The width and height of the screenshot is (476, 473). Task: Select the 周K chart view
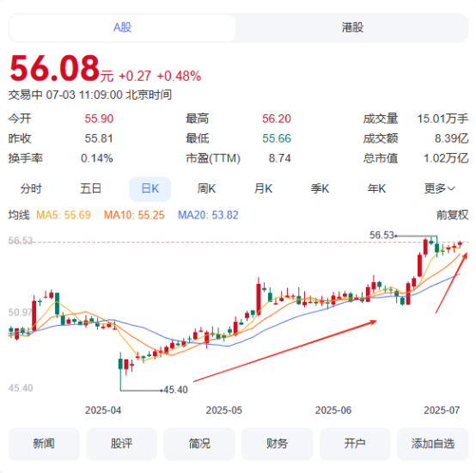[x=206, y=189]
